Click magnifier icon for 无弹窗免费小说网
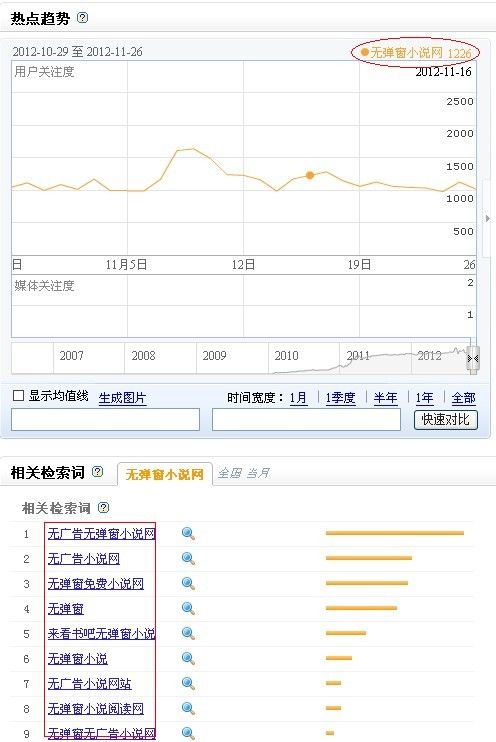Screen dimensions: 496x742 point(188,584)
